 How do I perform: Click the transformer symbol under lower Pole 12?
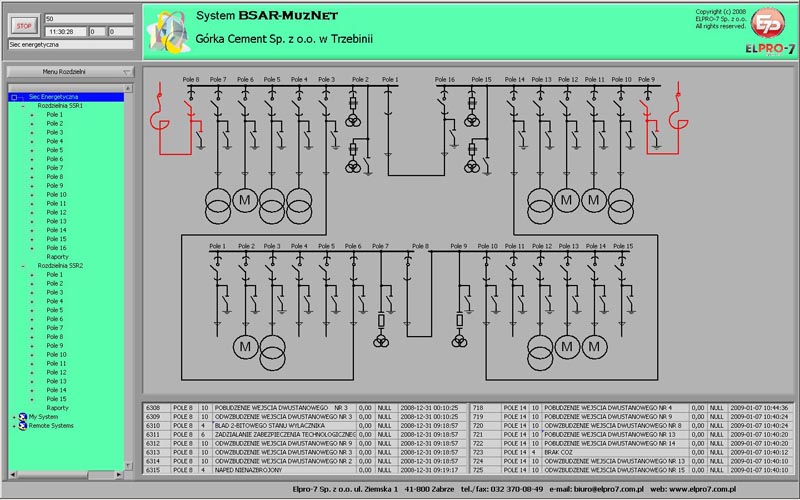540,353
